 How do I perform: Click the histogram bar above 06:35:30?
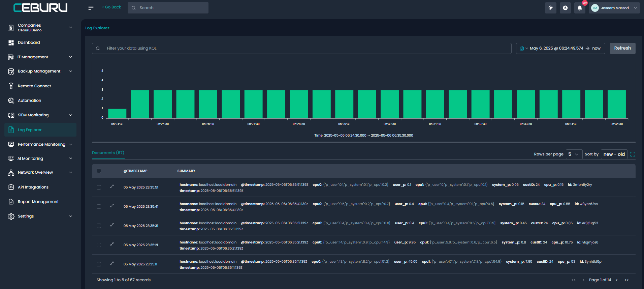click(x=617, y=104)
